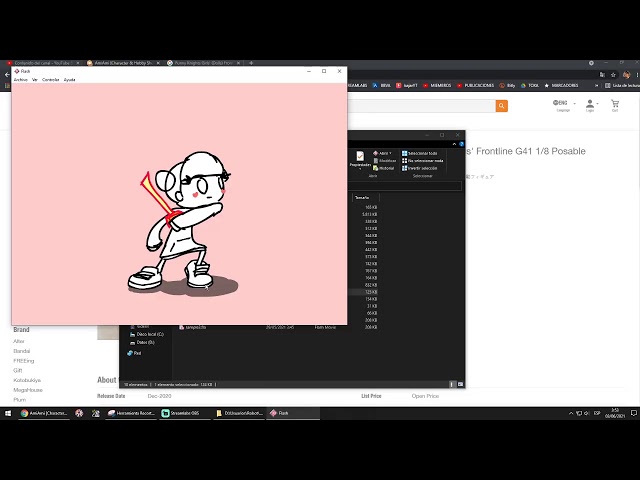Open the Herramienta Recortes taskbar item
The width and height of the screenshot is (640, 480).
tap(131, 413)
